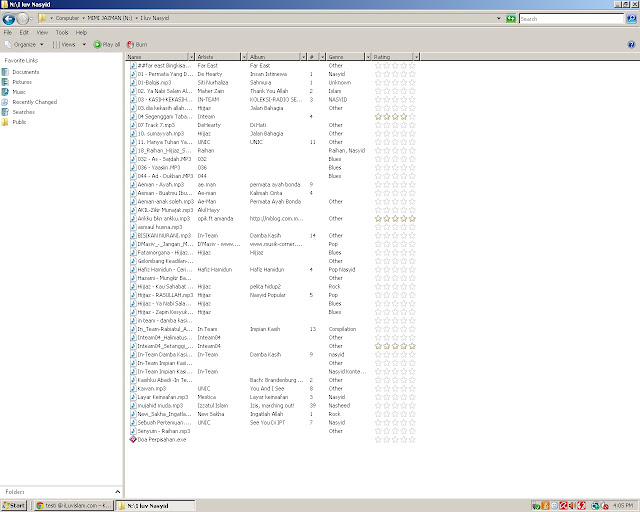Expand the Folders pane
The height and width of the screenshot is (512, 640).
[x=118, y=492]
